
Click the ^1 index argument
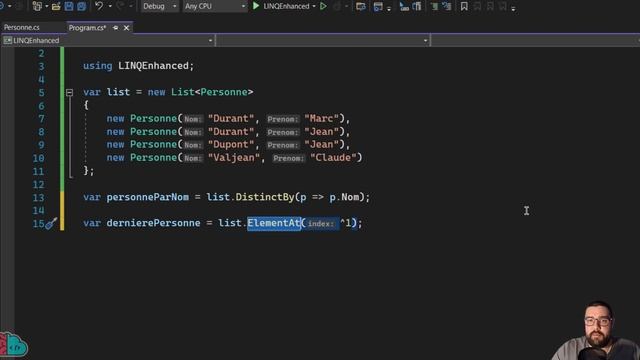[x=346, y=223]
